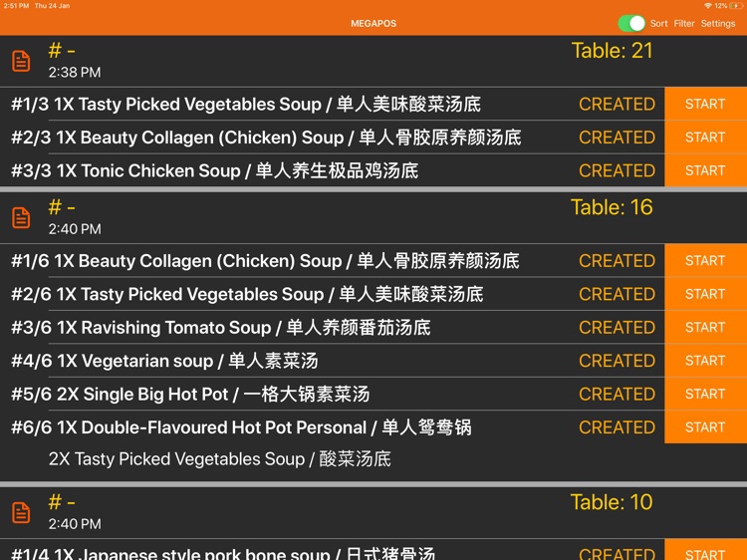Tap the Wi-Fi status icon
Screen dimensions: 747x560
708,6
